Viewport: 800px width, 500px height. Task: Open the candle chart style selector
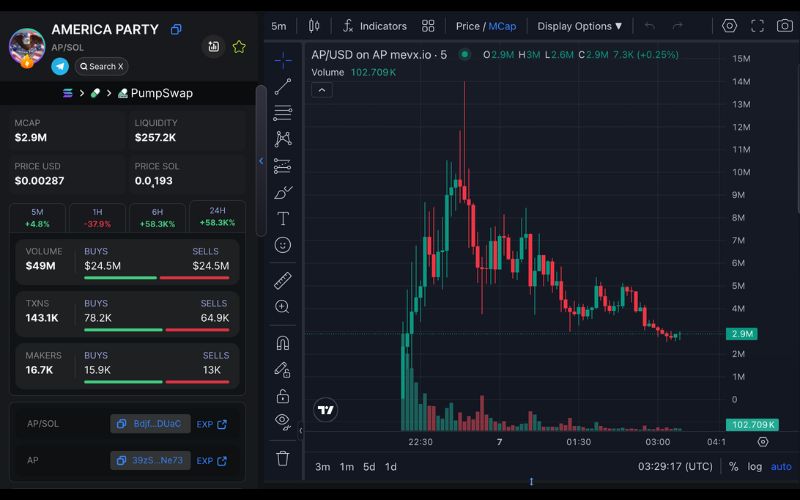point(314,26)
